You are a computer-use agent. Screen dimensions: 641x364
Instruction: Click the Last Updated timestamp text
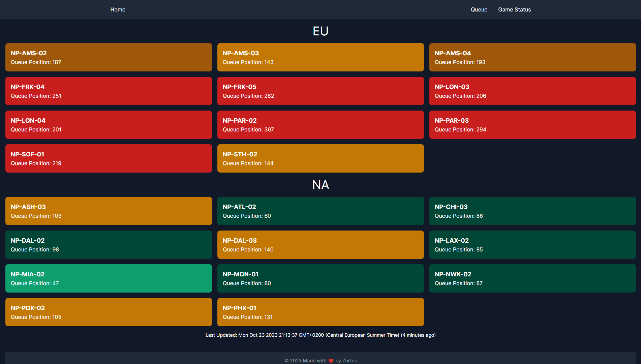coord(320,335)
